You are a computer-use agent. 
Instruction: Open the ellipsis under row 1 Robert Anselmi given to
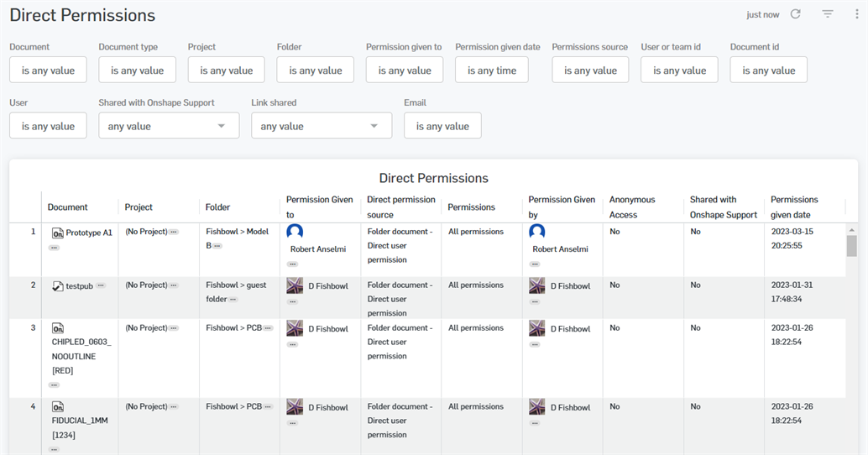pyautogui.click(x=292, y=264)
